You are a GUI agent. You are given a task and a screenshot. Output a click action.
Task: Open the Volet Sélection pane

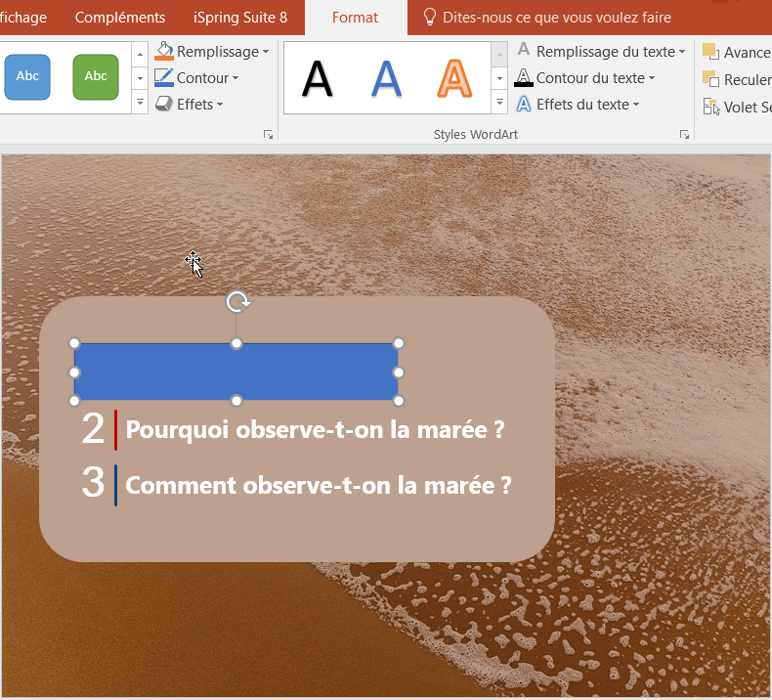coord(710,107)
